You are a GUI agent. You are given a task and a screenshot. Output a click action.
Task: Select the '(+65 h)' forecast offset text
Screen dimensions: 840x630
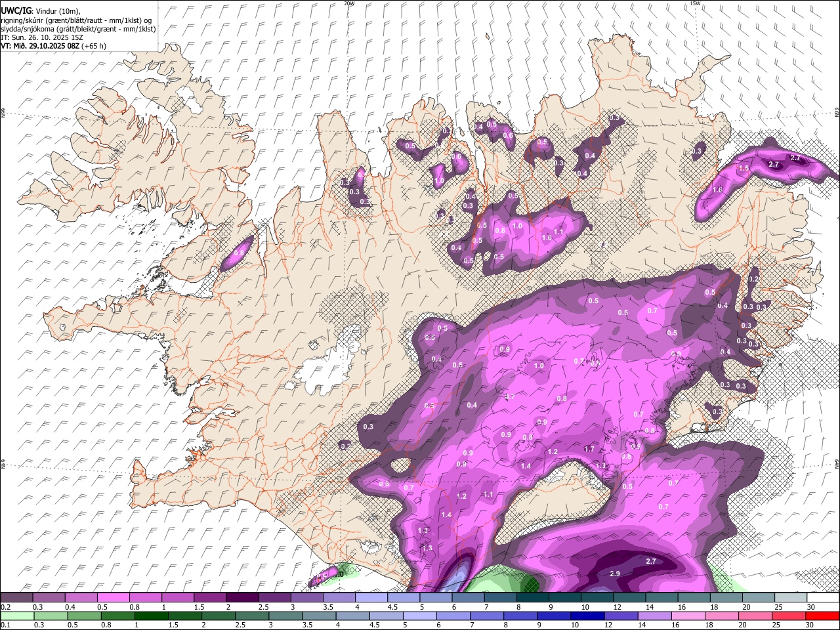(x=94, y=46)
